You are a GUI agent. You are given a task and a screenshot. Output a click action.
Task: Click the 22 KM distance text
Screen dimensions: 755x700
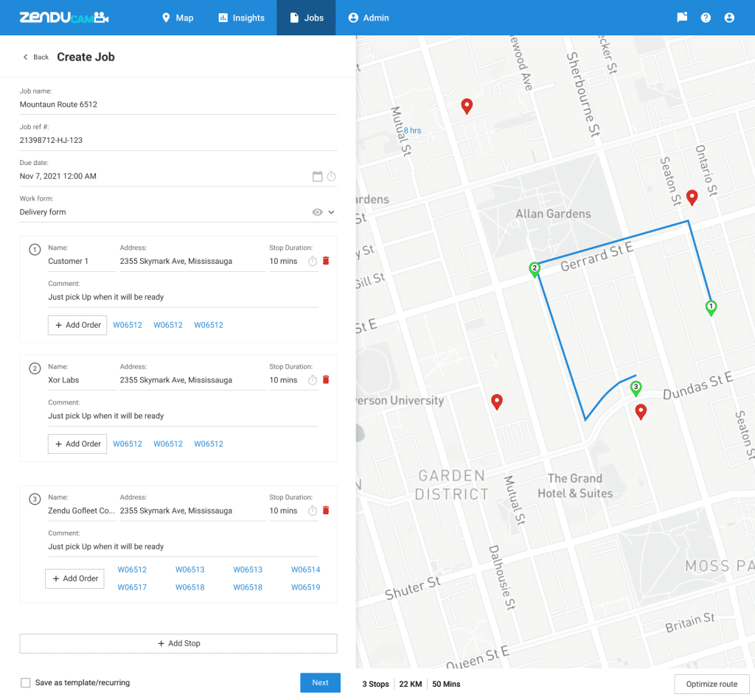point(410,684)
